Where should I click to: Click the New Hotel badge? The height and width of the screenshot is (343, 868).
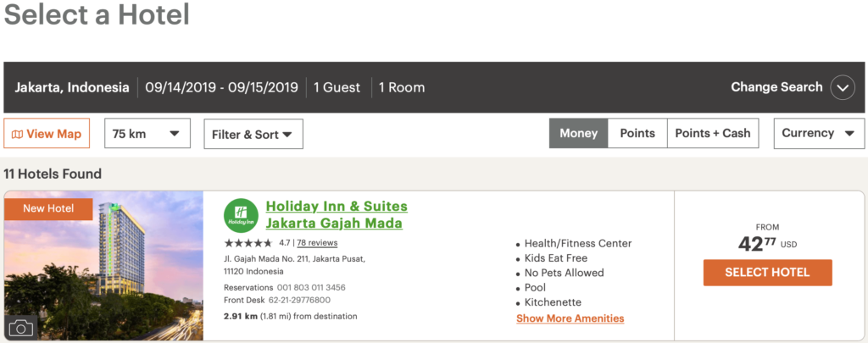[48, 209]
